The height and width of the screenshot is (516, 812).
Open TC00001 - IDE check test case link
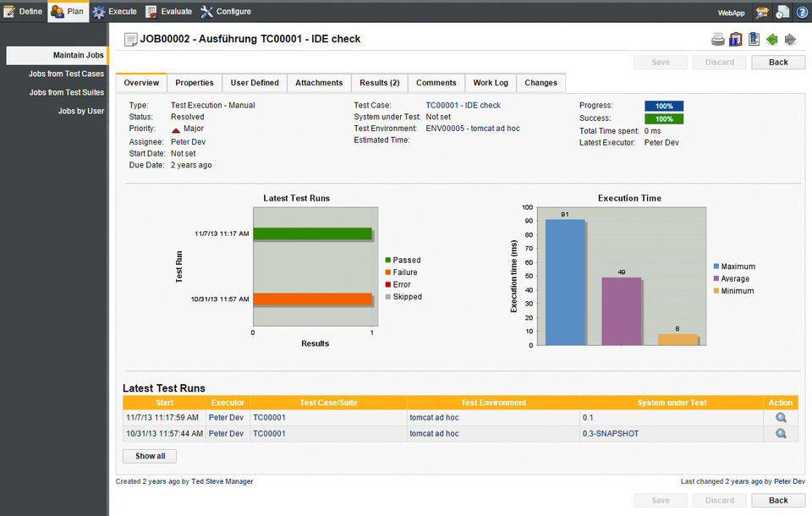(x=463, y=105)
